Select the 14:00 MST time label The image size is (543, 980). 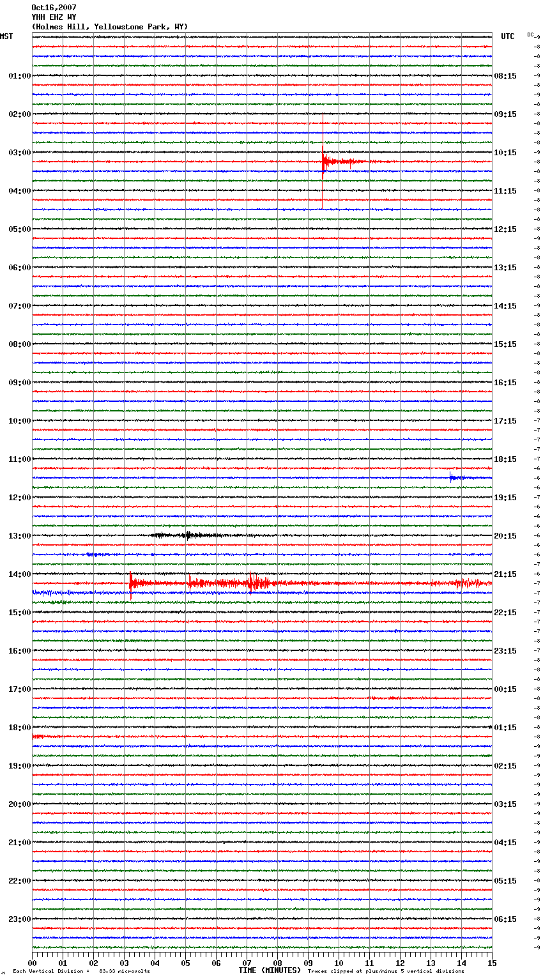click(19, 574)
